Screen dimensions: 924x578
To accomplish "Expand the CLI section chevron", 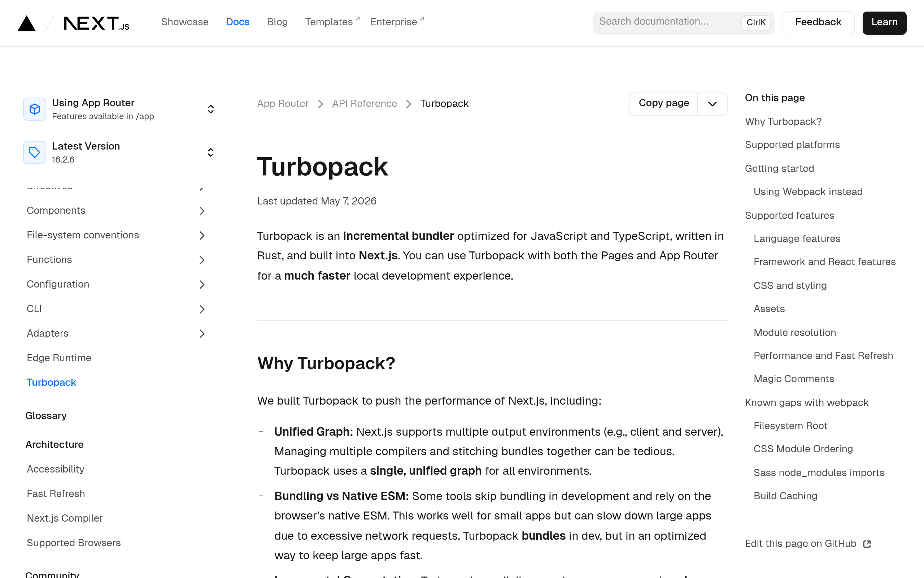I will pos(202,309).
